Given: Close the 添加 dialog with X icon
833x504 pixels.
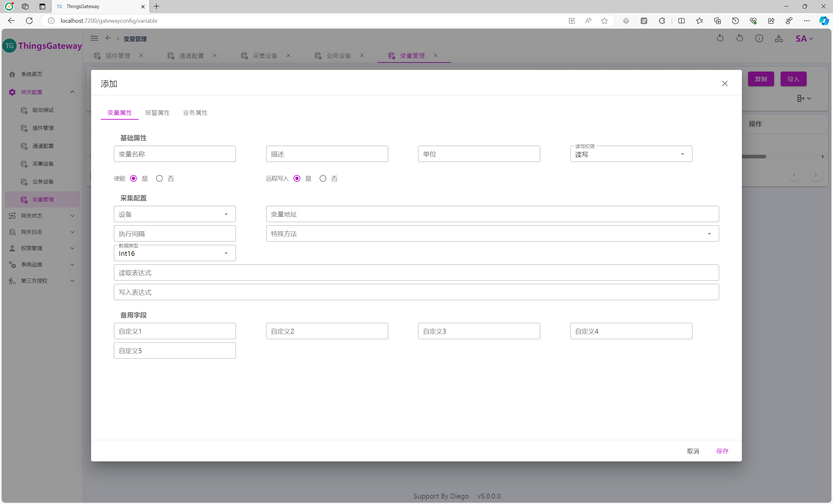Looking at the screenshot, I should point(724,84).
